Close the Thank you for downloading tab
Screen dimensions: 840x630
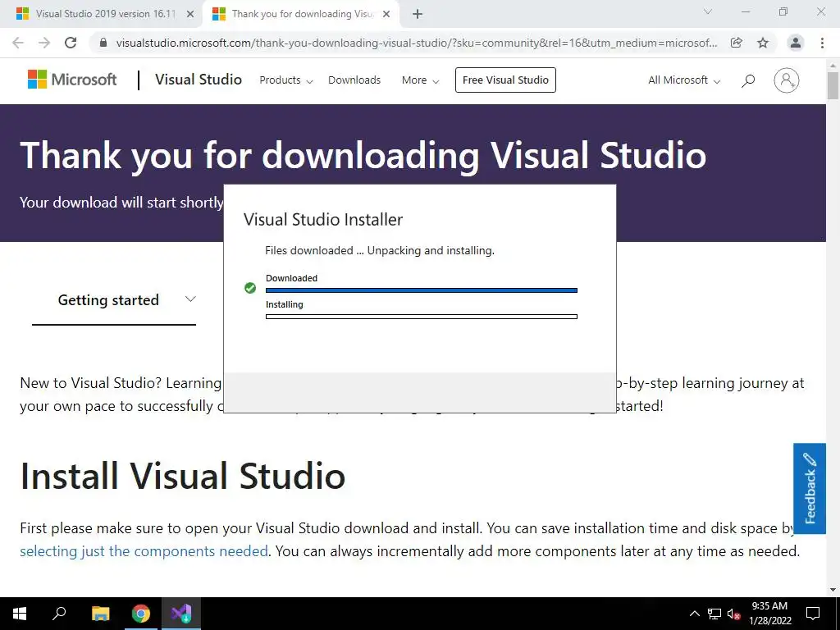(387, 14)
